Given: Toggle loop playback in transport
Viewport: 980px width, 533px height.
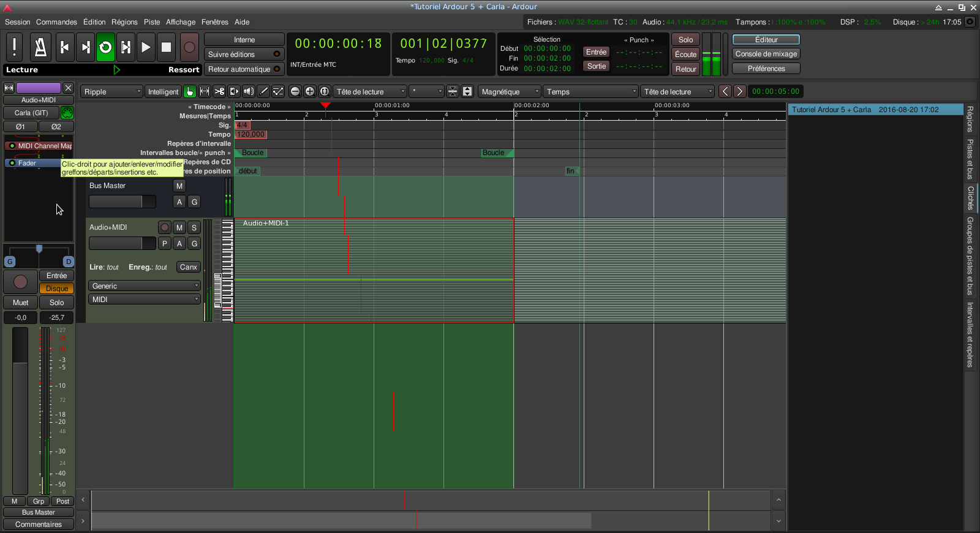Looking at the screenshot, I should point(105,47).
